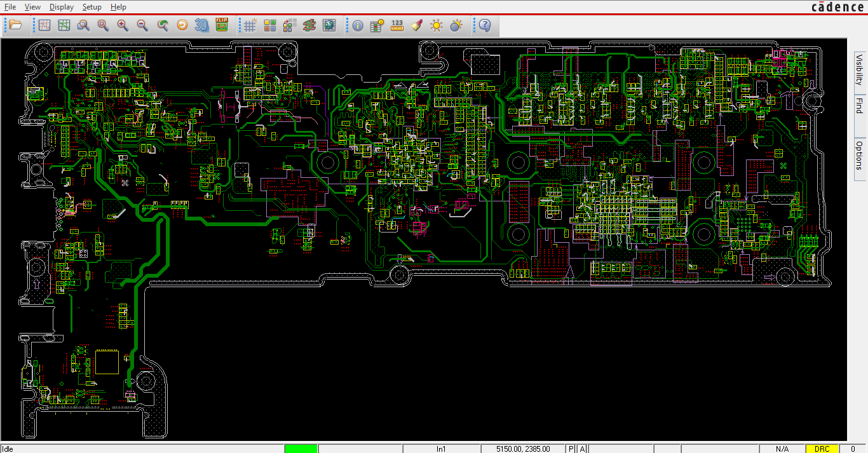Expand the Visibility side panel
This screenshot has width=868, height=453.
click(859, 70)
